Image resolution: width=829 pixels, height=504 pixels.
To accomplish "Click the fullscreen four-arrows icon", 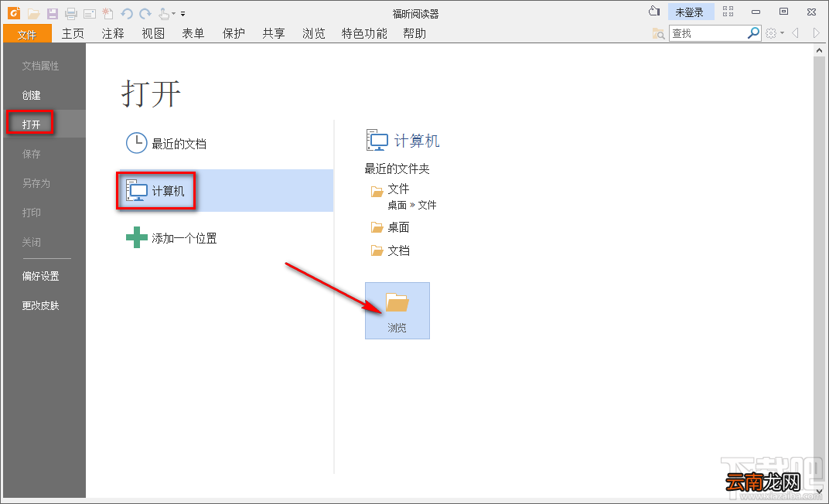I will click(x=728, y=12).
